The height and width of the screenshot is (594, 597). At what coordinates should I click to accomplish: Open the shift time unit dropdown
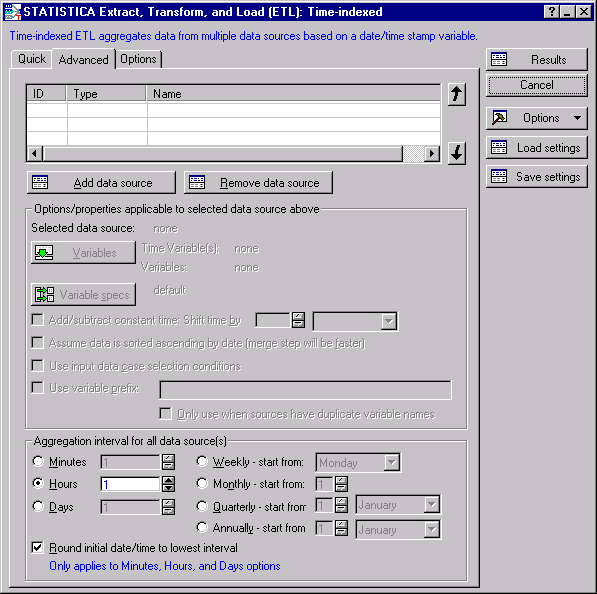point(388,321)
